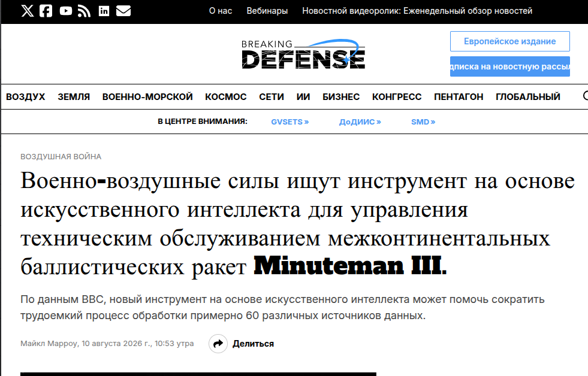The image size is (588, 376).
Task: Select the ВОЗДУХ menu item
Action: (x=26, y=96)
